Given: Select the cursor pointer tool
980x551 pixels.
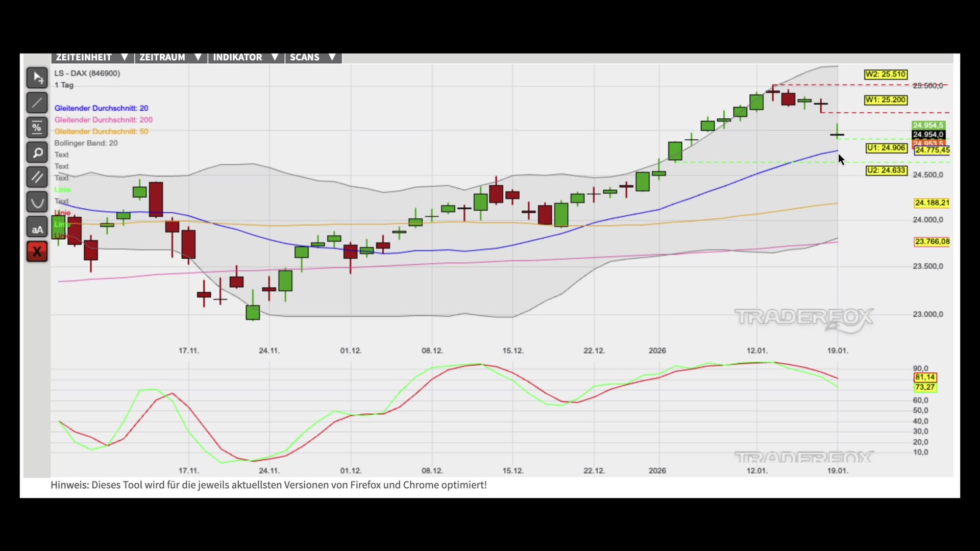Looking at the screenshot, I should 37,78.
